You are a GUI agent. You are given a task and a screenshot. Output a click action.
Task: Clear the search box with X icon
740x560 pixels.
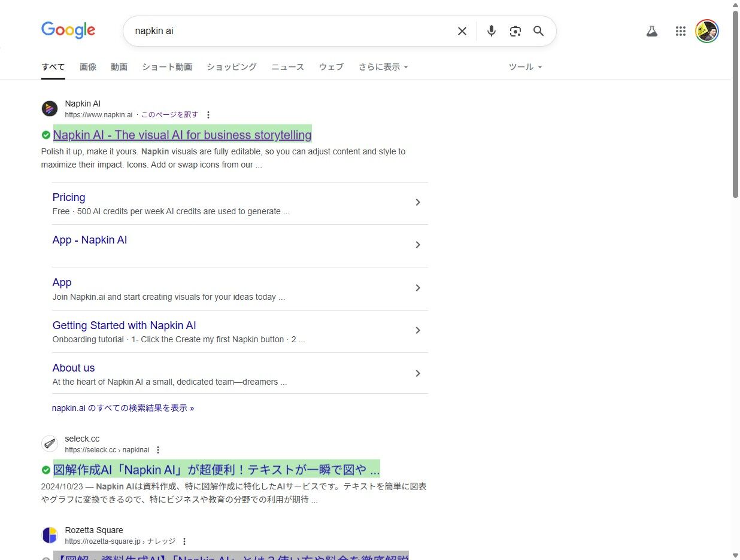[x=462, y=31]
